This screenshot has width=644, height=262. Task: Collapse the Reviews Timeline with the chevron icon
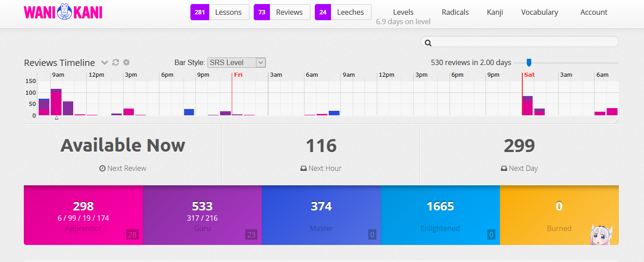tap(105, 62)
